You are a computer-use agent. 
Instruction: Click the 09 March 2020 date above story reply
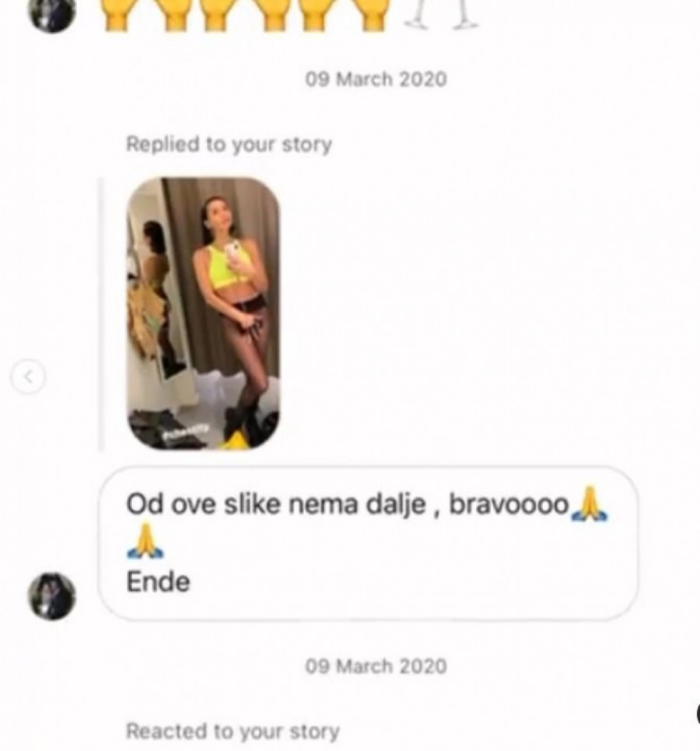(x=376, y=79)
